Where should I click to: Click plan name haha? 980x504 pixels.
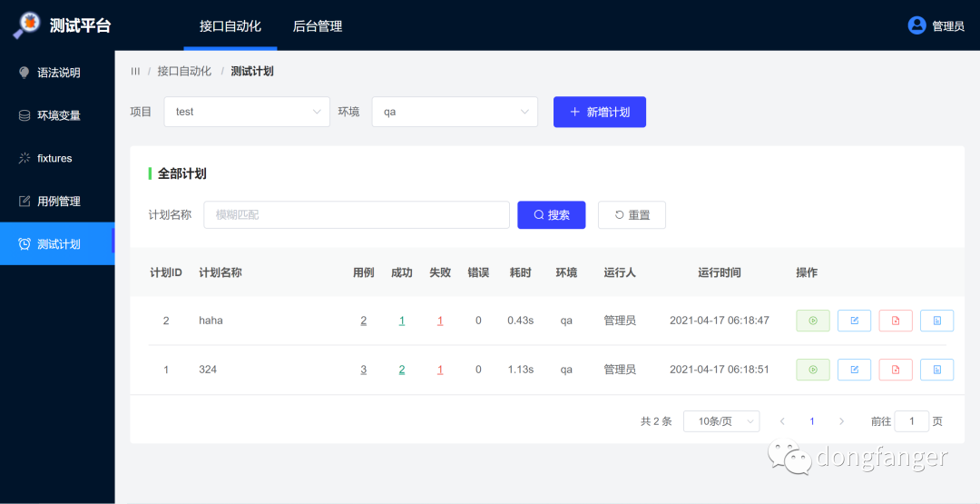(x=211, y=321)
